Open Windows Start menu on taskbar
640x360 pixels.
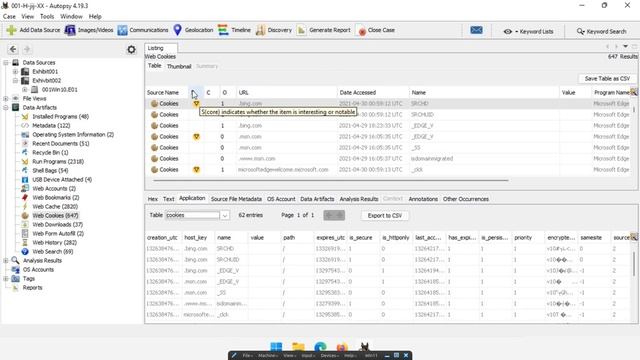[x=276, y=347]
